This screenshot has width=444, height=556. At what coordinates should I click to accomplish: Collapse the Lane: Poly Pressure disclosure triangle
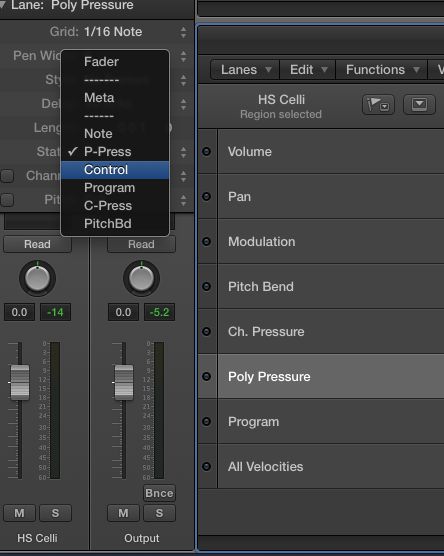coord(3,5)
